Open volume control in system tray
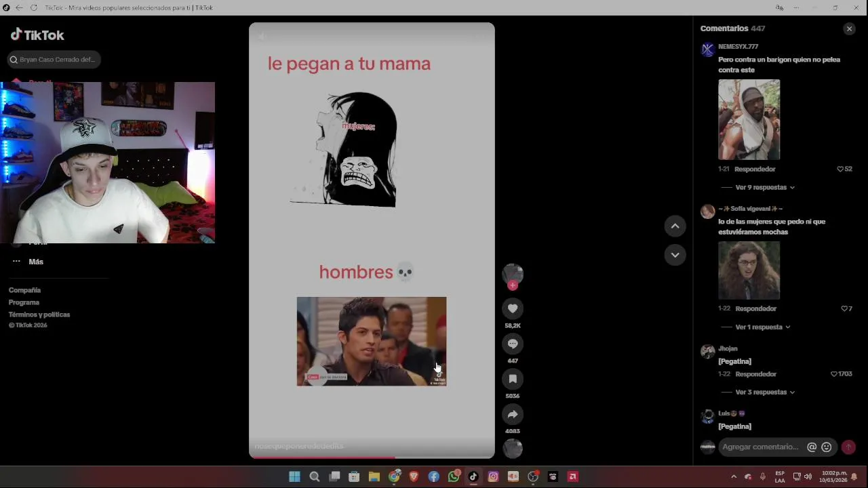This screenshot has height=488, width=868. point(808,476)
